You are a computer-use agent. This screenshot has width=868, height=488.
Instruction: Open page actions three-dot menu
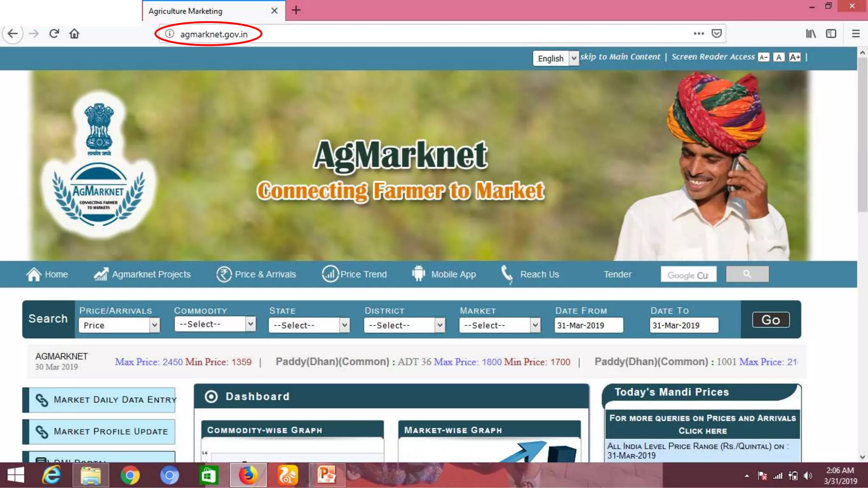coord(698,33)
